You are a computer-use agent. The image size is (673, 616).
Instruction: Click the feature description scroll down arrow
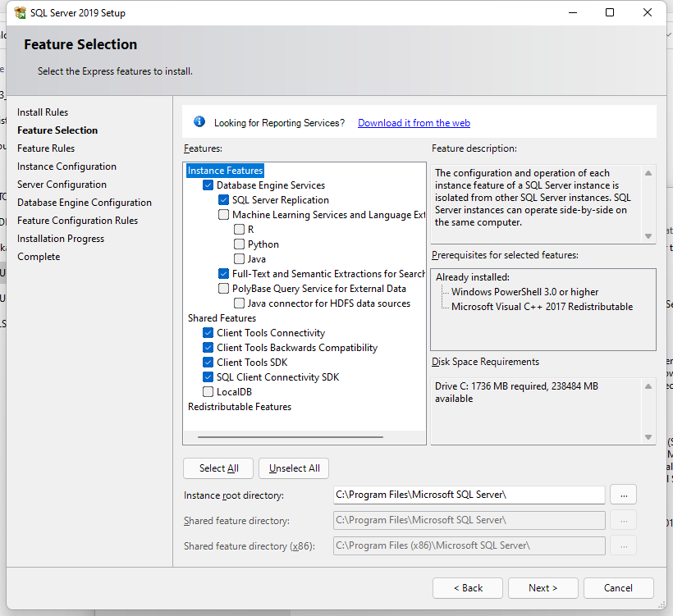[x=648, y=236]
